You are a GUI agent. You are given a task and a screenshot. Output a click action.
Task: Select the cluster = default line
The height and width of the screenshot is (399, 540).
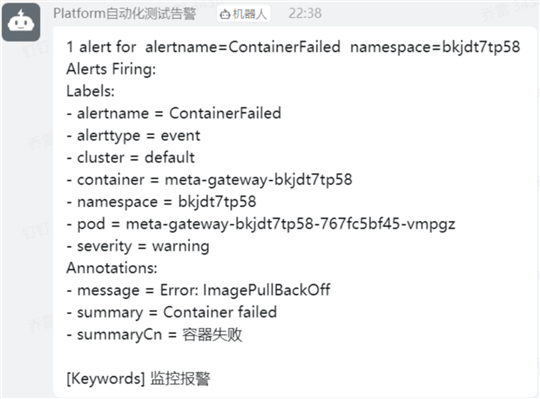click(131, 158)
